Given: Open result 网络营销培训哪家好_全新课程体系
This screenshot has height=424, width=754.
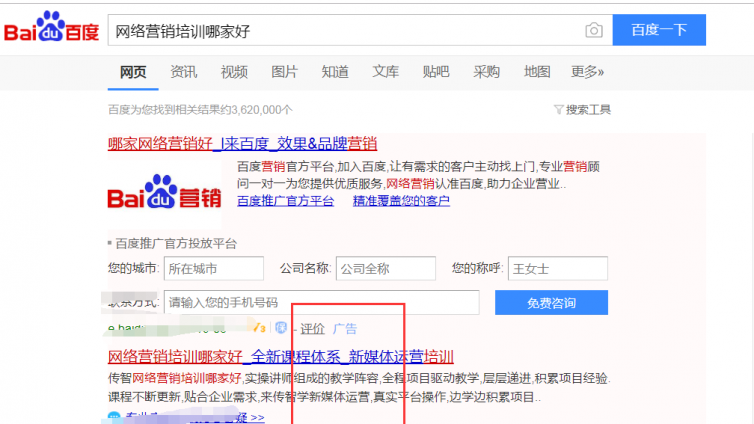Looking at the screenshot, I should pyautogui.click(x=280, y=357).
